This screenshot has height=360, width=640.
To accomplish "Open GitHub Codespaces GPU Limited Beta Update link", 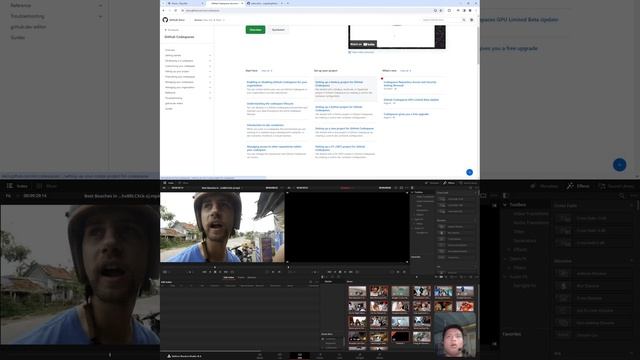I will click(x=411, y=100).
